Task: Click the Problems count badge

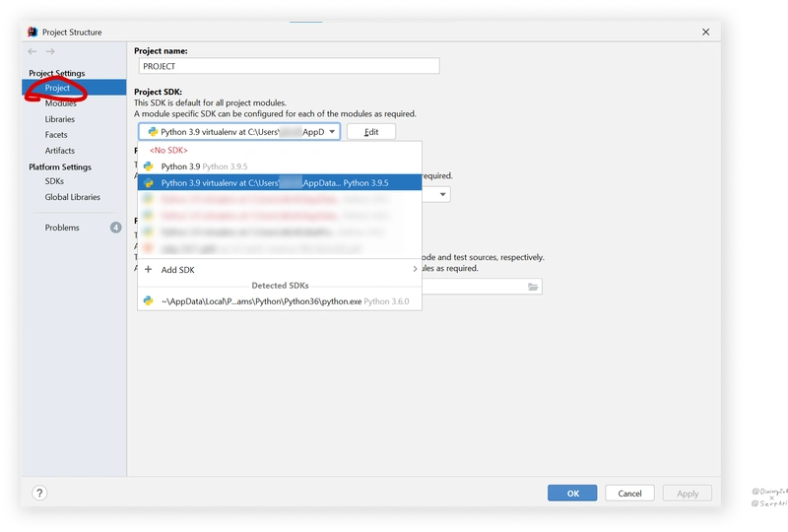Action: point(115,228)
